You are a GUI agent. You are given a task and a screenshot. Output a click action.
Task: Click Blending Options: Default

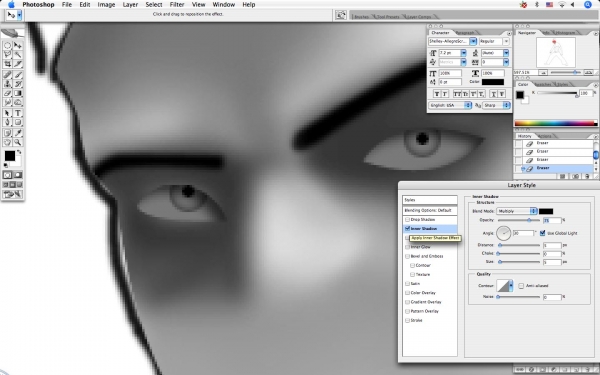point(430,210)
